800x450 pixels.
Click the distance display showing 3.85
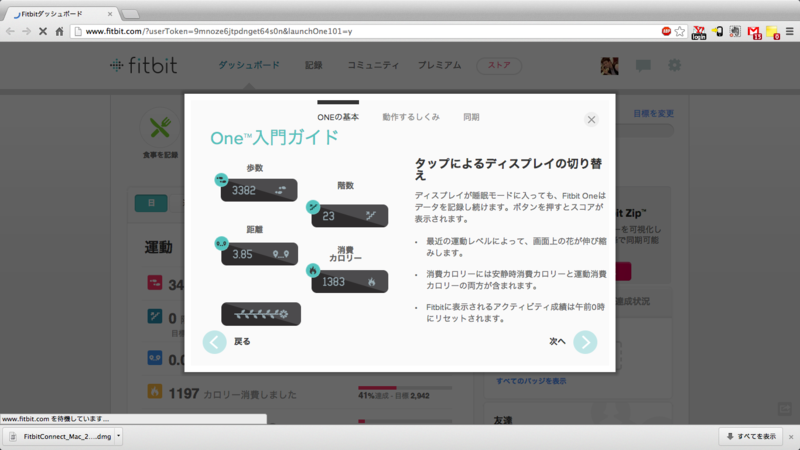259,254
